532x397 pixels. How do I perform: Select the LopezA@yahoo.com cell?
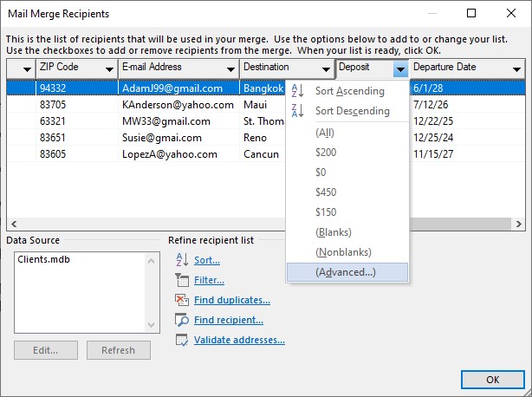(x=178, y=154)
